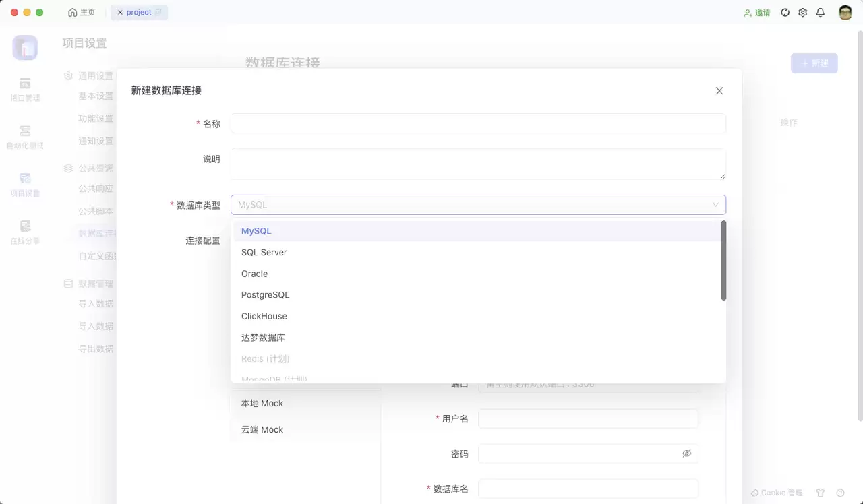Screen dimensions: 863x504
Task: Open 基本设置 in the settings menu
Action: click(96, 96)
